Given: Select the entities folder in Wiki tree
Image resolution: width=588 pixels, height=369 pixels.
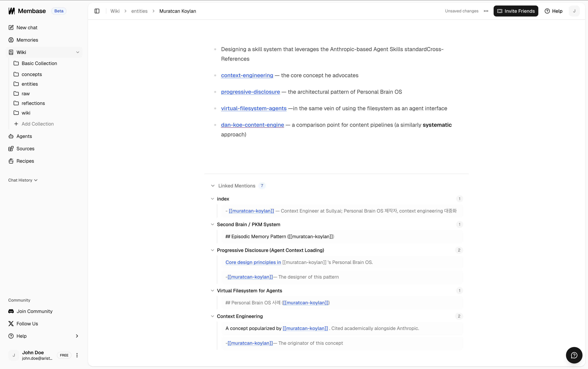Looking at the screenshot, I should [x=30, y=84].
